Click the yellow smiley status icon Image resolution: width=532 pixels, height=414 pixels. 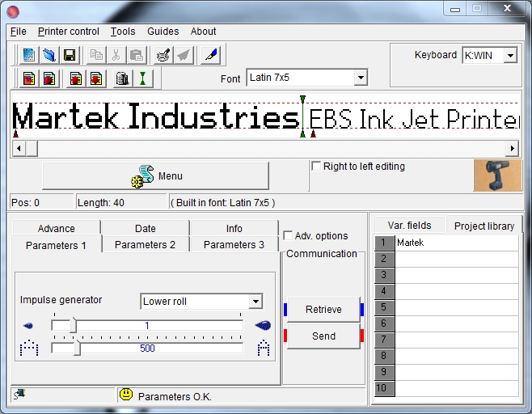[x=126, y=395]
